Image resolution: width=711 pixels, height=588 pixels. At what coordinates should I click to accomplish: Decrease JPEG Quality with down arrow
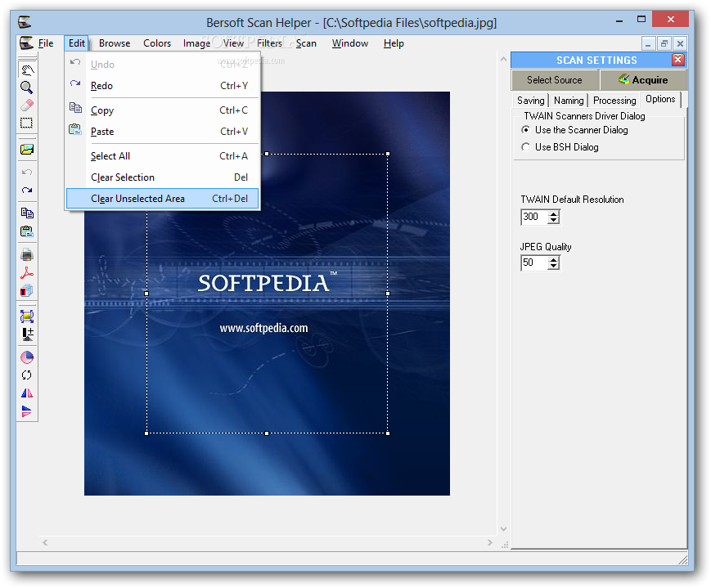tap(553, 266)
